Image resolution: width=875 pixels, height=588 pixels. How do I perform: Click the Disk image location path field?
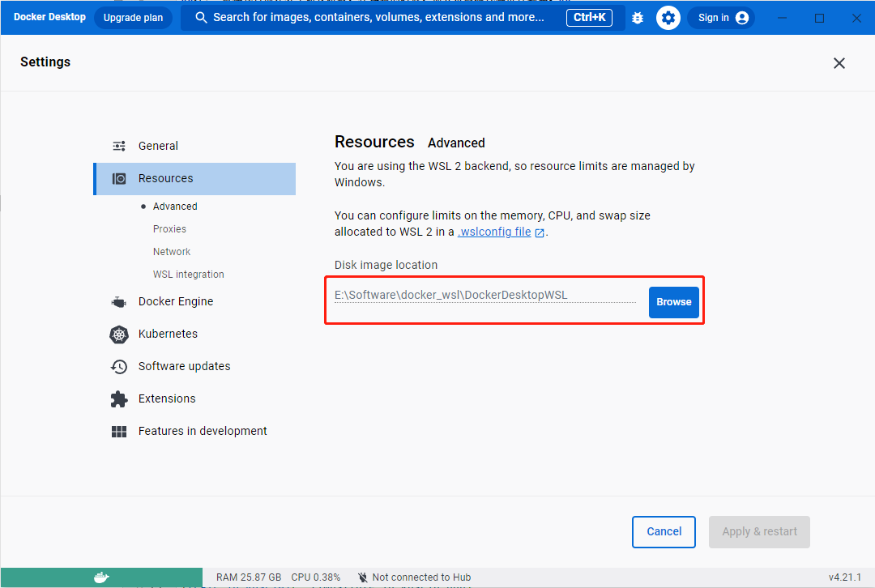click(x=484, y=295)
